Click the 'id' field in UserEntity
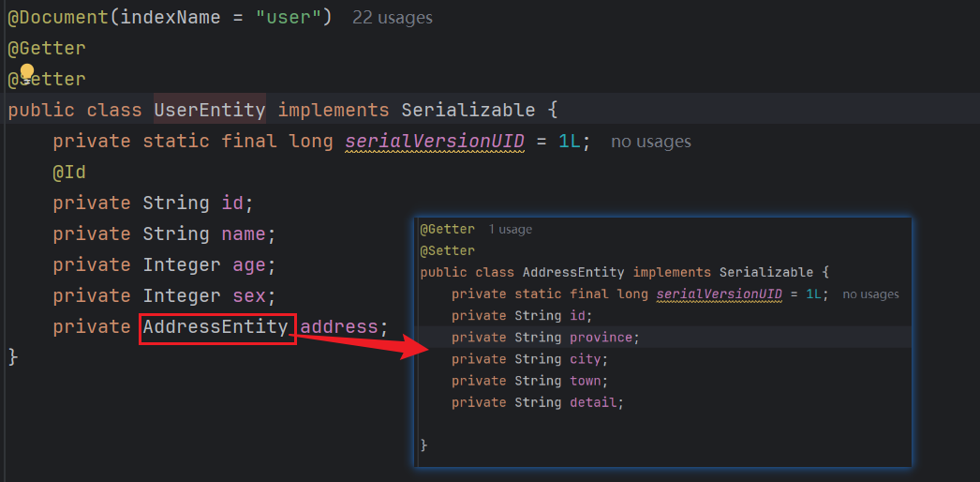 click(x=233, y=203)
